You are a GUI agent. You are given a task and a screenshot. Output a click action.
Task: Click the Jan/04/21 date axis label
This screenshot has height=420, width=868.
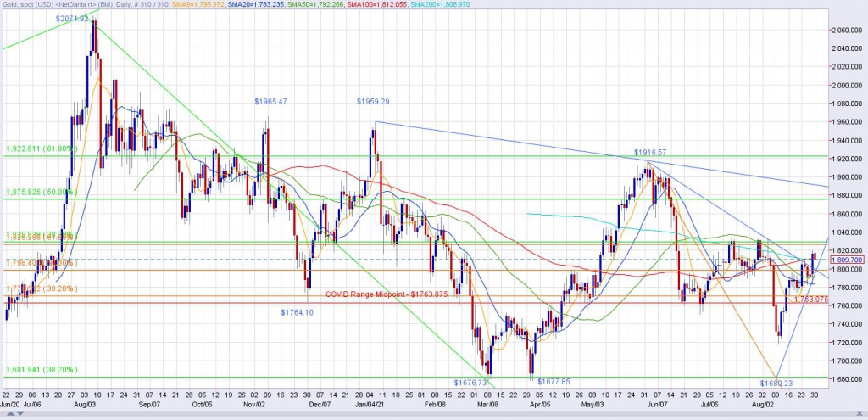370,405
